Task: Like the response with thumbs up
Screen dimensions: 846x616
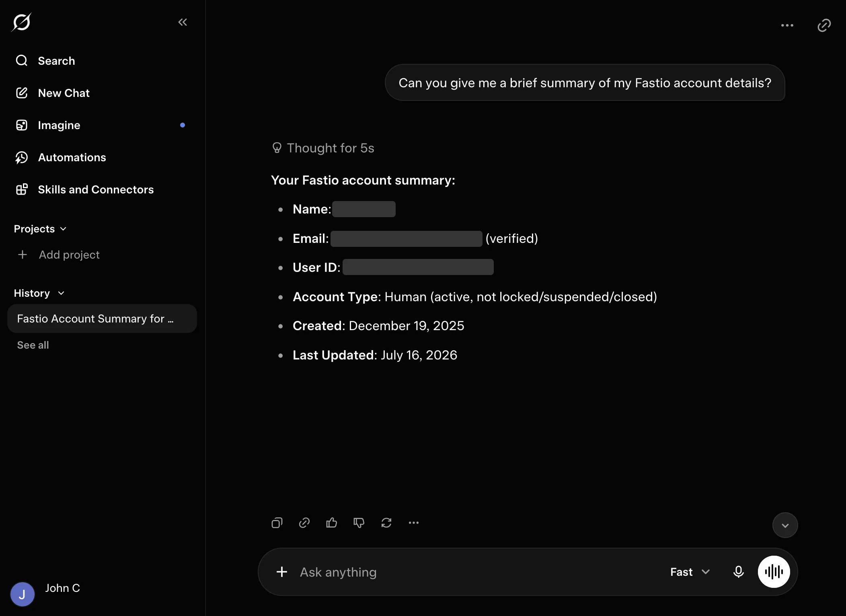Action: click(332, 523)
